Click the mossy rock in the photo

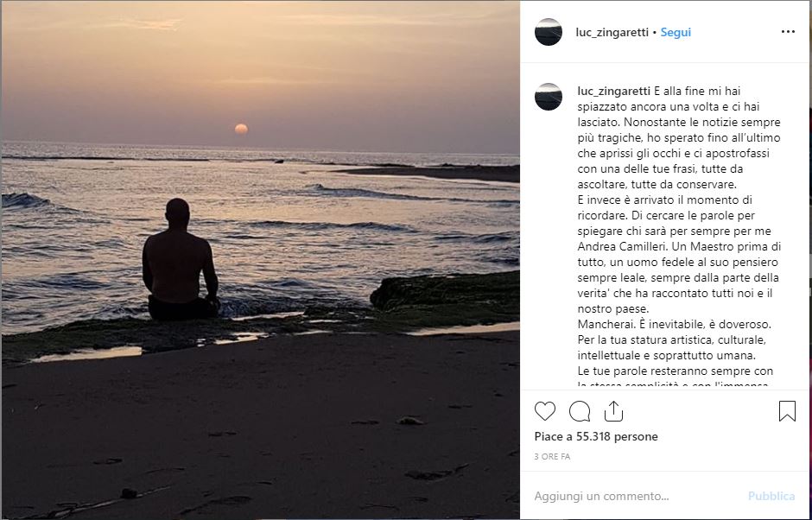pos(445,294)
